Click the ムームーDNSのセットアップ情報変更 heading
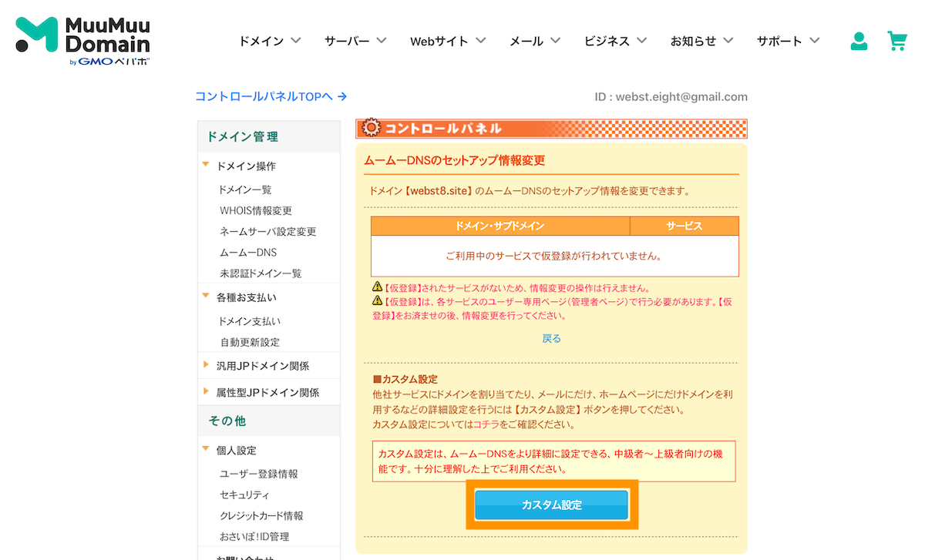The image size is (925, 560). coord(454,160)
